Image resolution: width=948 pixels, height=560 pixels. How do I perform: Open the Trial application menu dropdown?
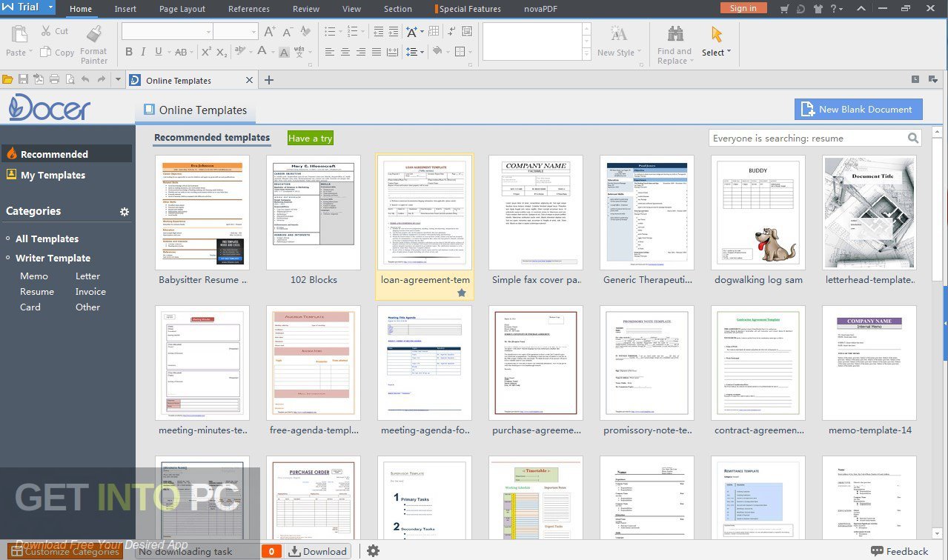[50, 7]
